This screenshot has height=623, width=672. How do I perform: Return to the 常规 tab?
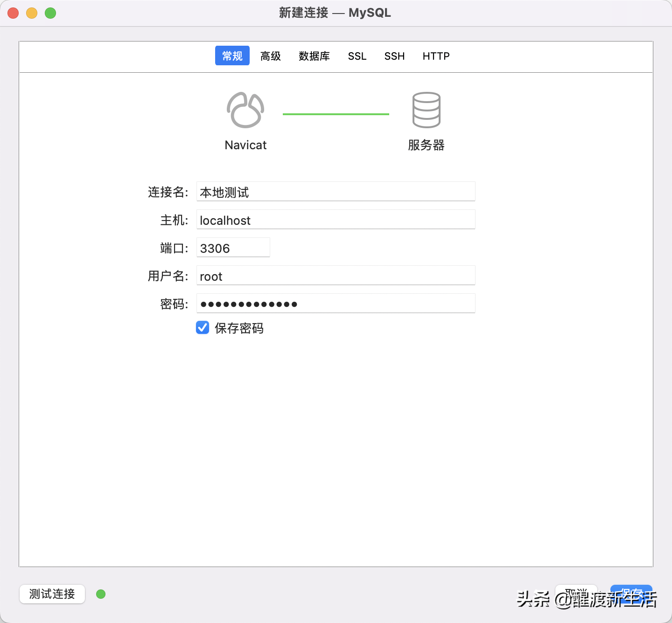pos(232,56)
